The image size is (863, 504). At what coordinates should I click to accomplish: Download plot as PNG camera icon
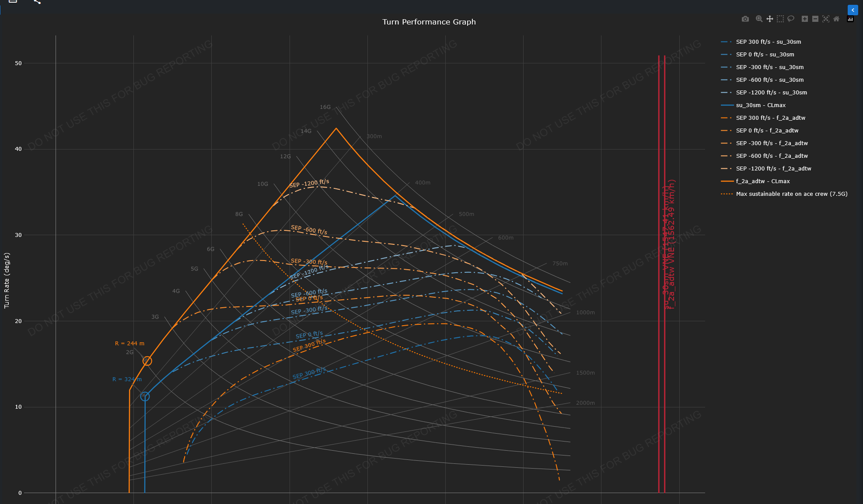pyautogui.click(x=745, y=19)
